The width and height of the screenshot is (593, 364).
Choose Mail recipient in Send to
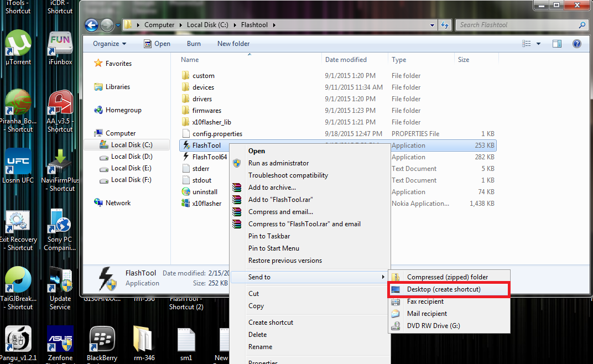tap(449, 314)
